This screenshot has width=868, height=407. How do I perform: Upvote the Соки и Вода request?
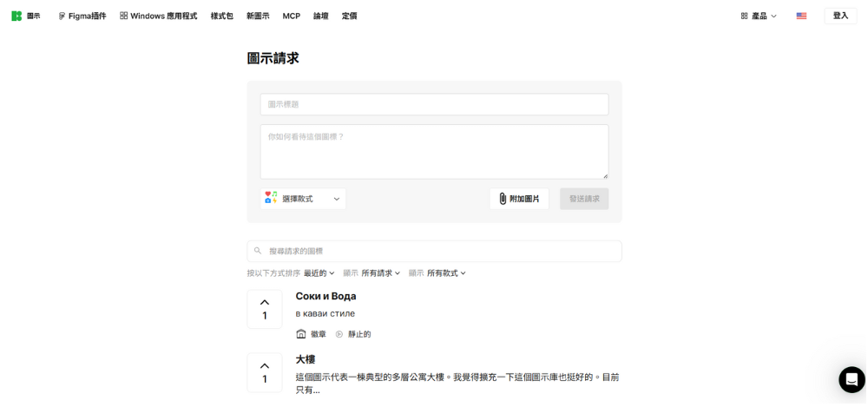(265, 309)
